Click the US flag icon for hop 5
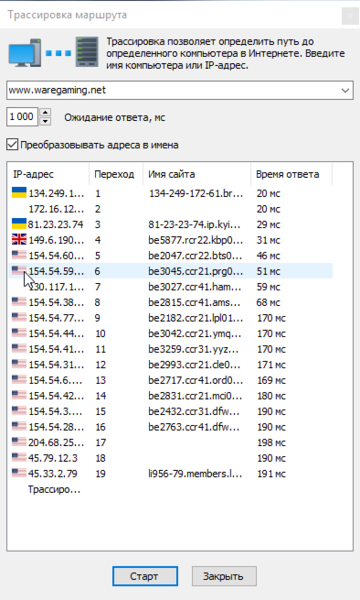This screenshot has height=600, width=360. click(19, 255)
